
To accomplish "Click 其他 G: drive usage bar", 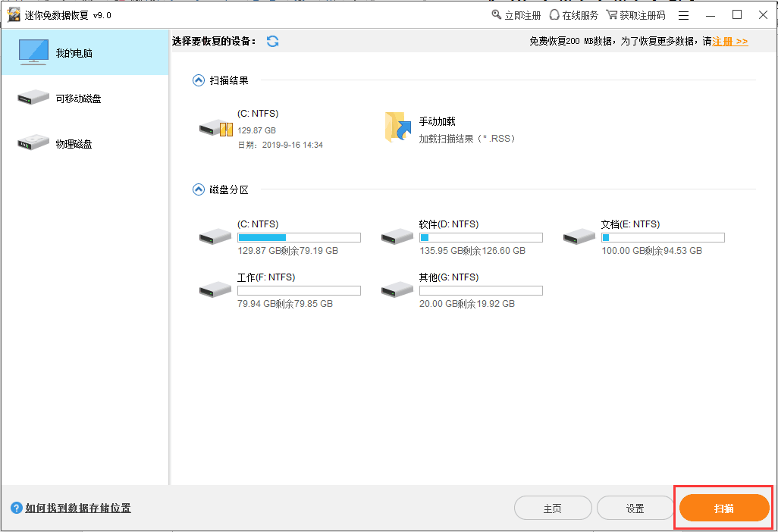I will (x=481, y=290).
